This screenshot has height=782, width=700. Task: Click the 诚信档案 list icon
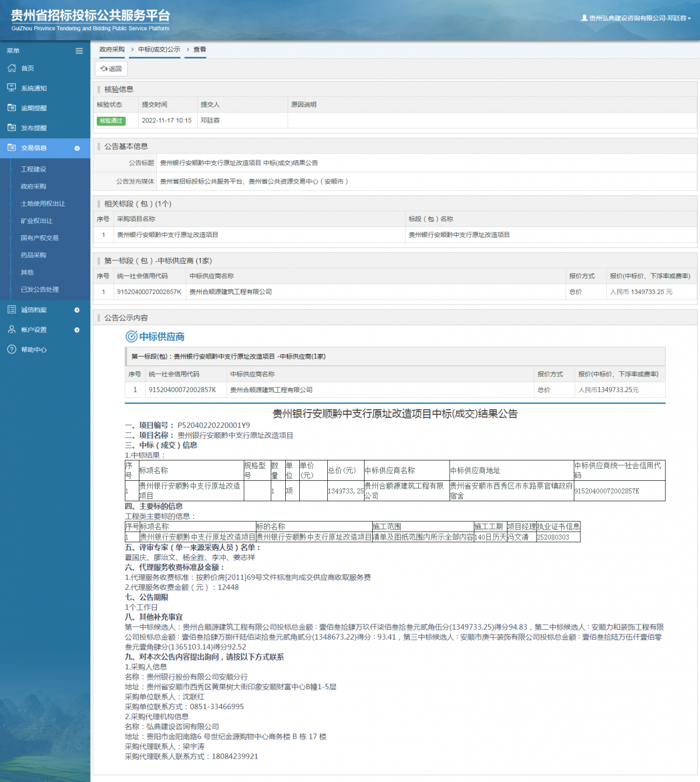point(12,310)
